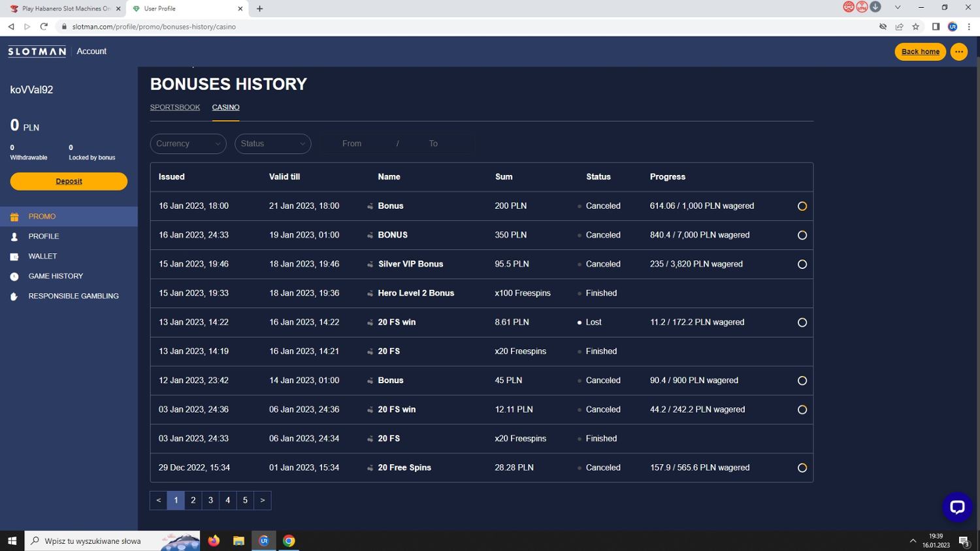Reload the page with the browser refresh icon
Viewport: 980px width, 551px height.
tap(44, 27)
